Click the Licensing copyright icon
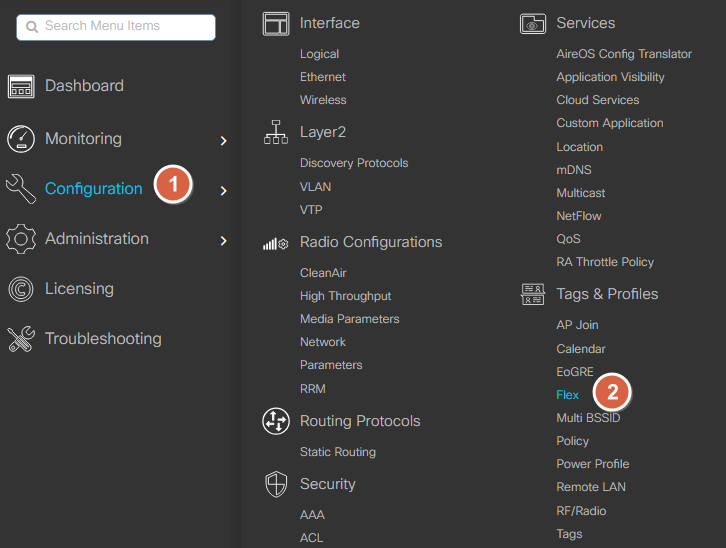726x548 pixels. (x=21, y=289)
